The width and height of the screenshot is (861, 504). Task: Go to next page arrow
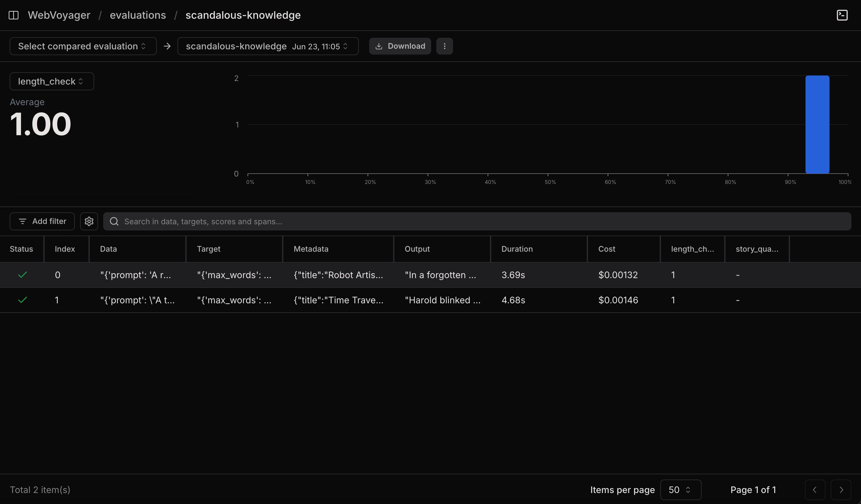(841, 490)
